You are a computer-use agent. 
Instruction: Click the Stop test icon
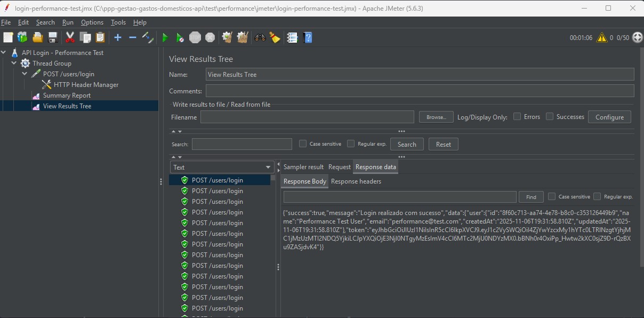pos(195,37)
